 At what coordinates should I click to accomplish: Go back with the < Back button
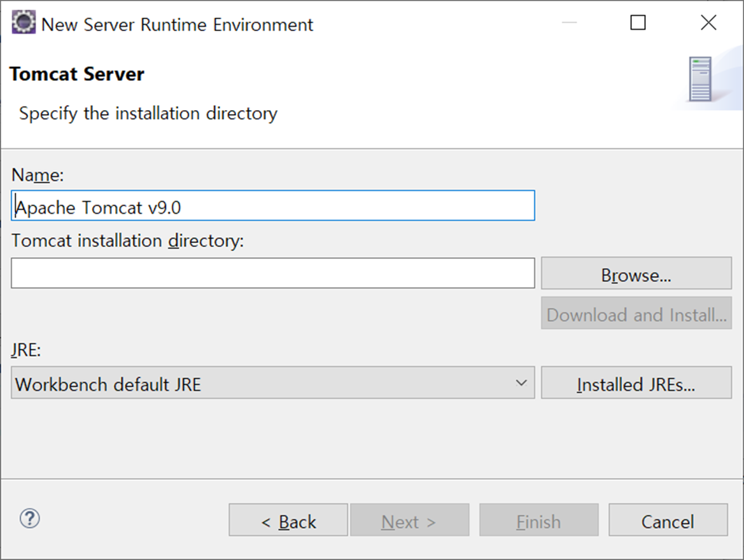pyautogui.click(x=288, y=521)
